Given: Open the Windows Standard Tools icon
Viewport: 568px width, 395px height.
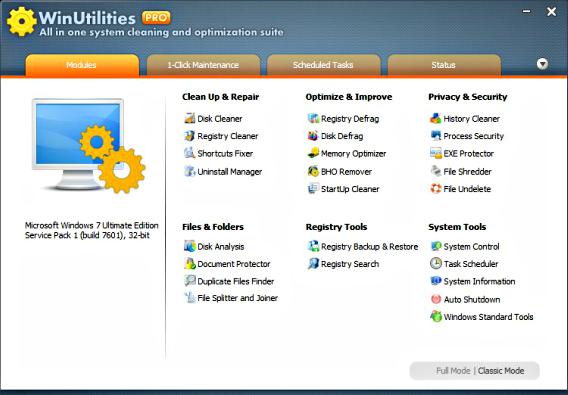Looking at the screenshot, I should tap(436, 316).
